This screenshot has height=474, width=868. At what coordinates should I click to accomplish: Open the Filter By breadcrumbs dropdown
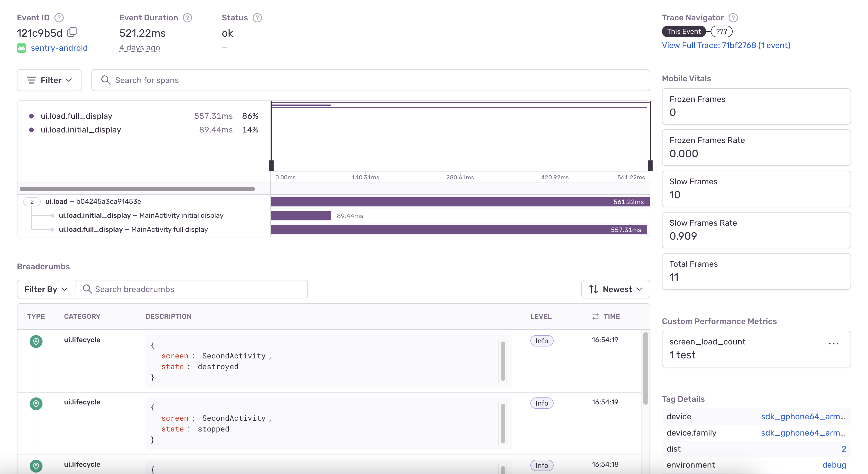pyautogui.click(x=46, y=289)
